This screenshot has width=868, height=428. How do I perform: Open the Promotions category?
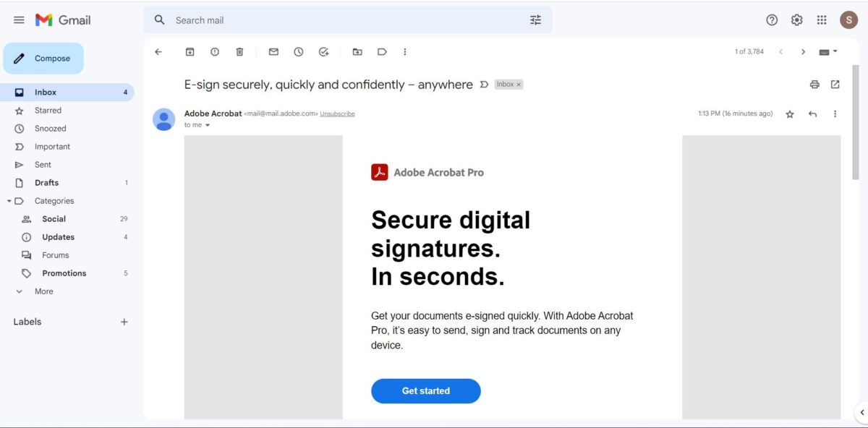pos(64,273)
